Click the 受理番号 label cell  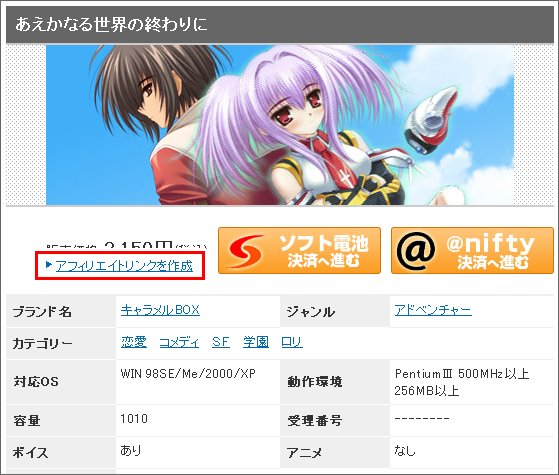pyautogui.click(x=335, y=420)
